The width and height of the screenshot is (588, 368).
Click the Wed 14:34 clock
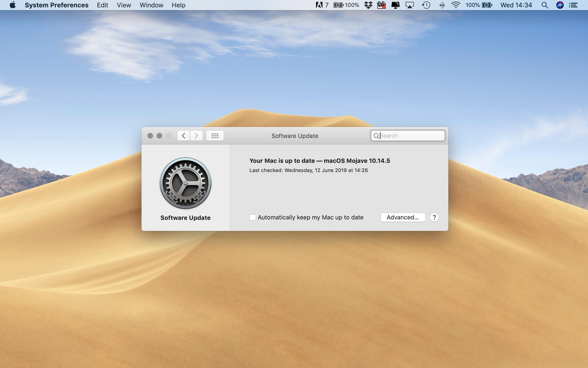(516, 5)
